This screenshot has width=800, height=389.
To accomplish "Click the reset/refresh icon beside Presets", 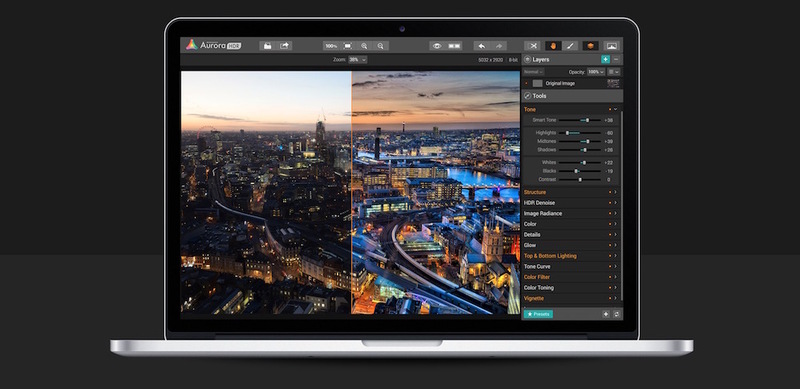I will coord(616,314).
